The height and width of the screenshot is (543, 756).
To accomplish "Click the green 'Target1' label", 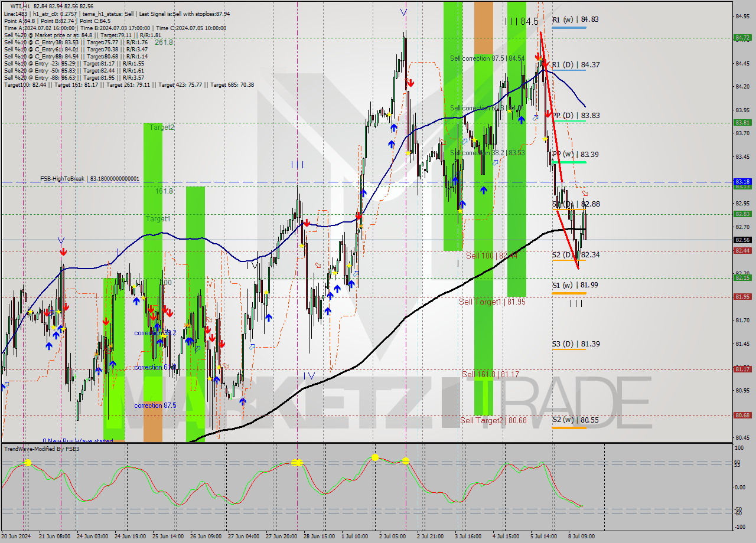I will [158, 219].
